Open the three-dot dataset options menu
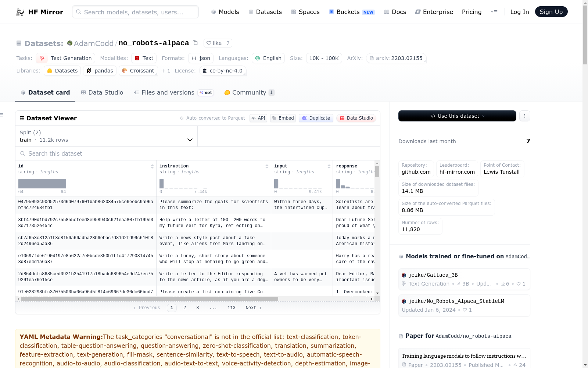 tap(525, 116)
